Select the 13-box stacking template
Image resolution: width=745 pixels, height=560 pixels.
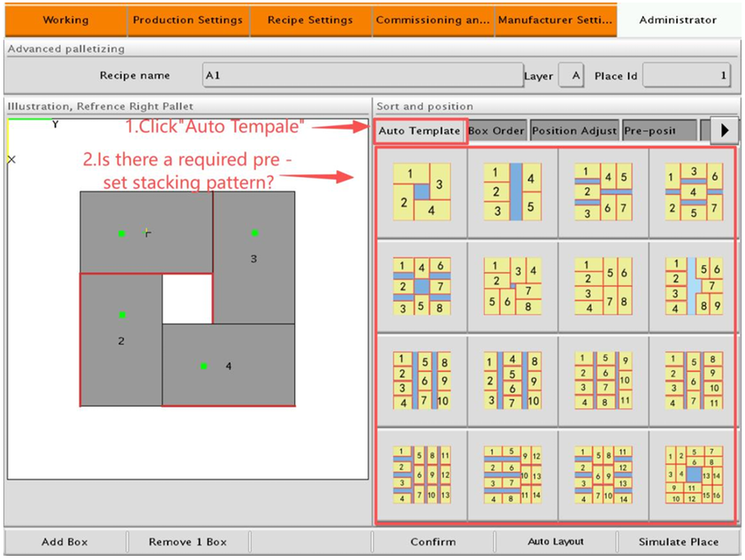[x=422, y=475]
